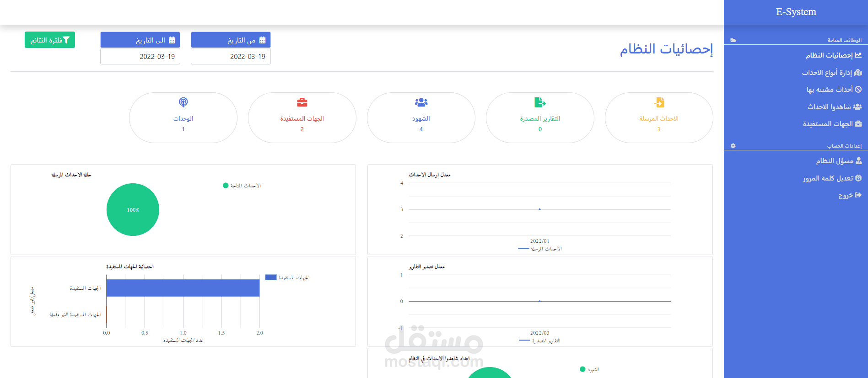Click the briefcase icon in the sidebar
This screenshot has height=378, width=868.
[858, 124]
